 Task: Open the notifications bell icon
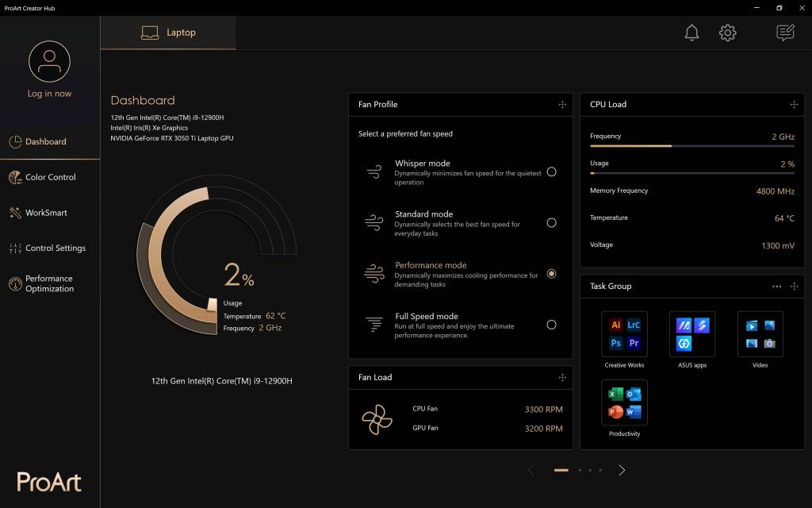[x=691, y=33]
